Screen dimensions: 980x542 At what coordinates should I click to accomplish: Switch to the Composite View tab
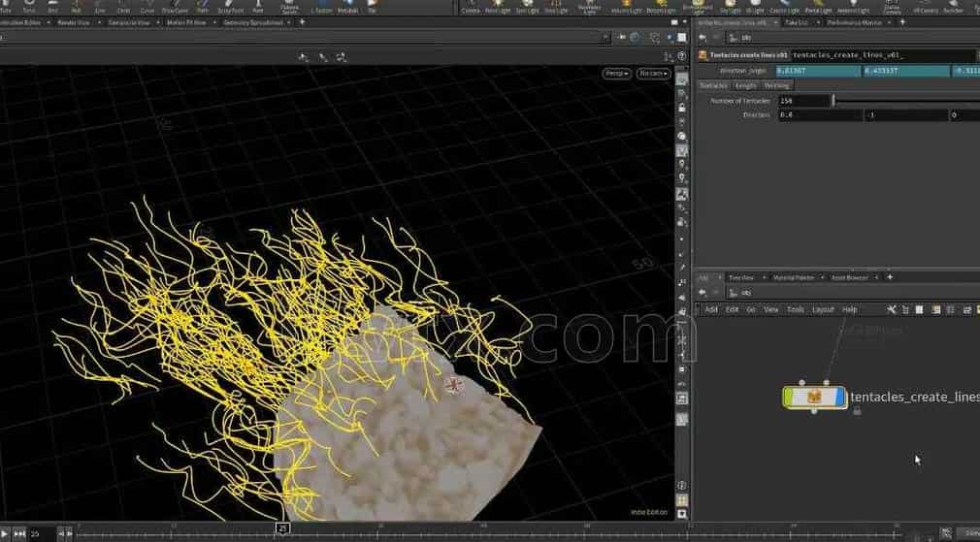[x=129, y=22]
